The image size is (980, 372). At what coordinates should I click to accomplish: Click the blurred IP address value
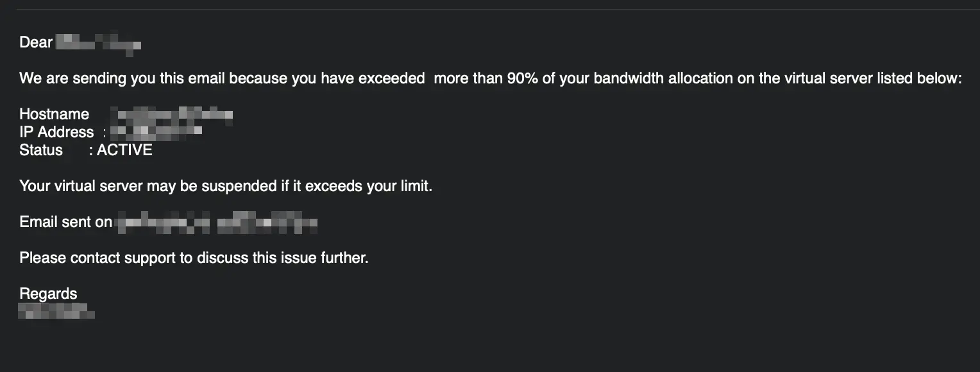156,133
